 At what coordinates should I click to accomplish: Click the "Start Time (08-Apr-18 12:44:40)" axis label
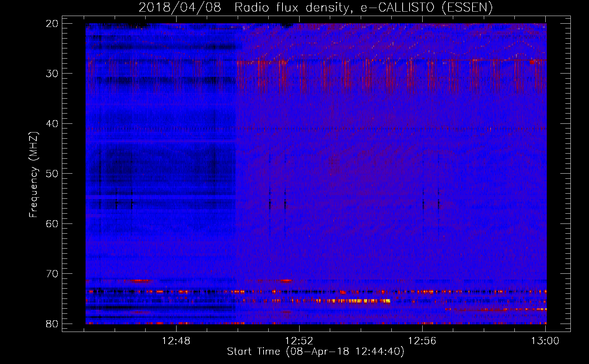(316, 352)
